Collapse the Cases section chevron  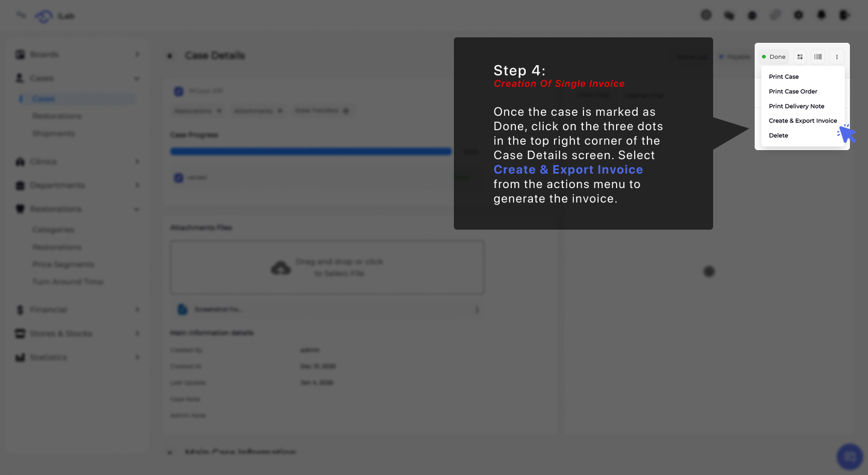coord(137,78)
